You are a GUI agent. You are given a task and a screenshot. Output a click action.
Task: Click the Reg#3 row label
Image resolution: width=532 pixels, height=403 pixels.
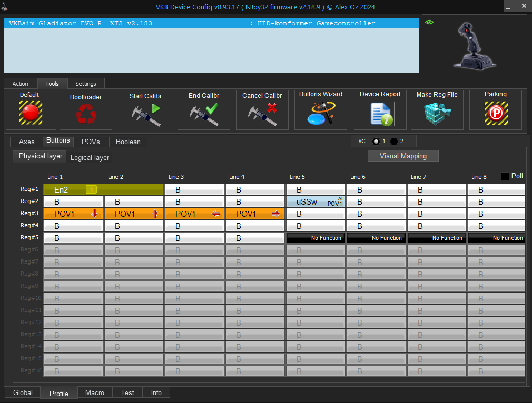tap(29, 213)
